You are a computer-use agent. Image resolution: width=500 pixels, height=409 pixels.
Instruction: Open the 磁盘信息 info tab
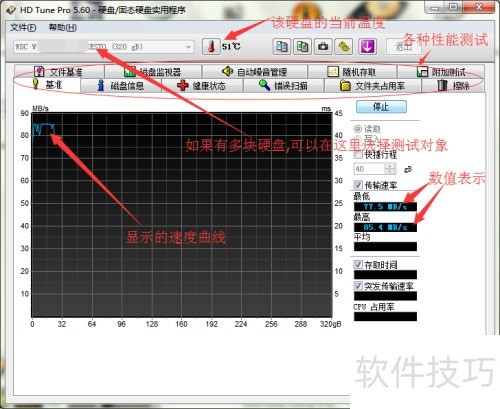click(x=121, y=86)
